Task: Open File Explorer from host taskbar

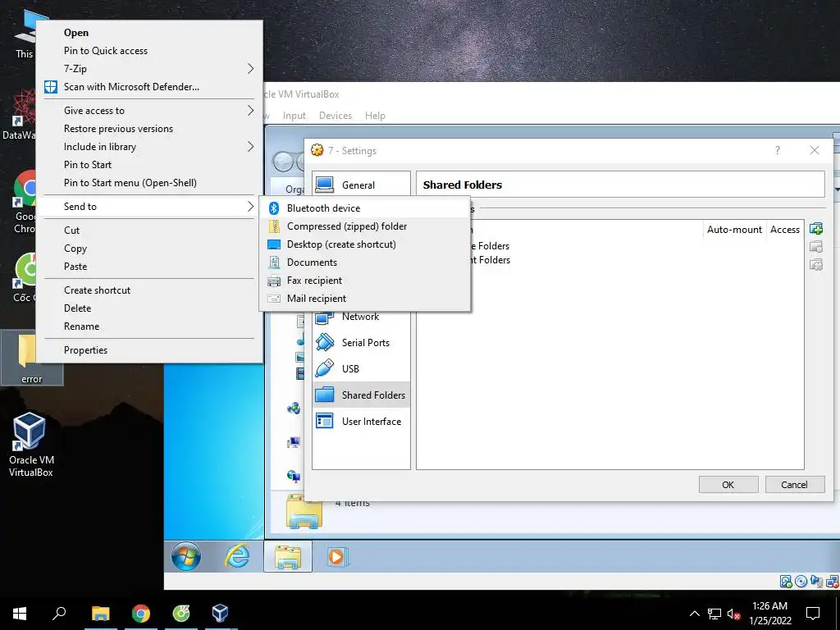Action: pyautogui.click(x=100, y=614)
